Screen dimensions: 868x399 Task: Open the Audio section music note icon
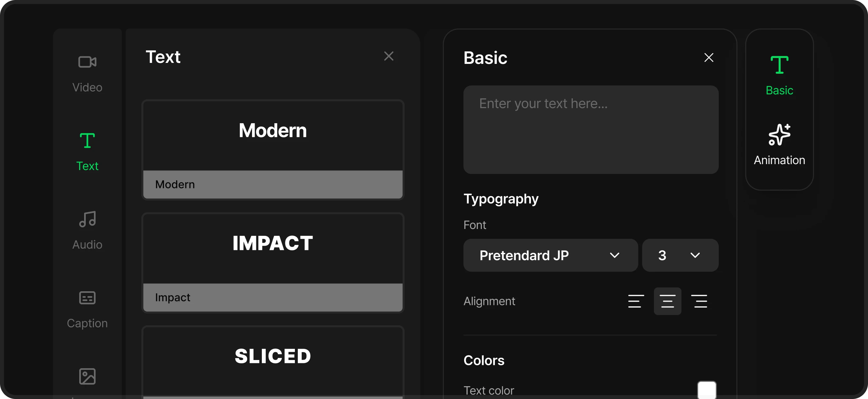87,219
